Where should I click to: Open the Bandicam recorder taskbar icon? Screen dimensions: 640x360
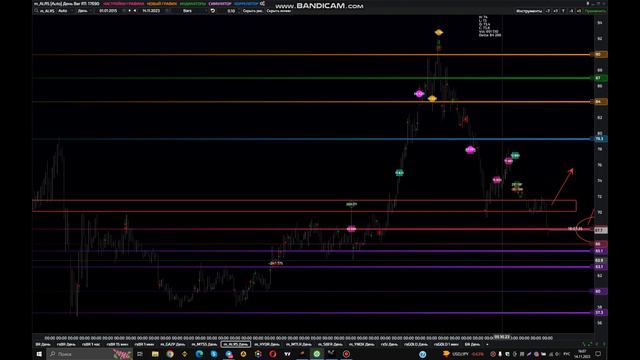tap(346, 354)
